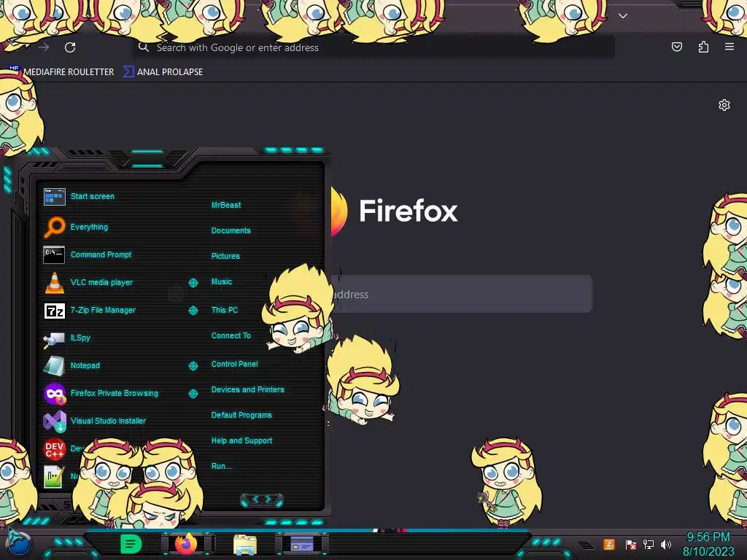
Task: Open Help and Support entry
Action: tap(241, 440)
